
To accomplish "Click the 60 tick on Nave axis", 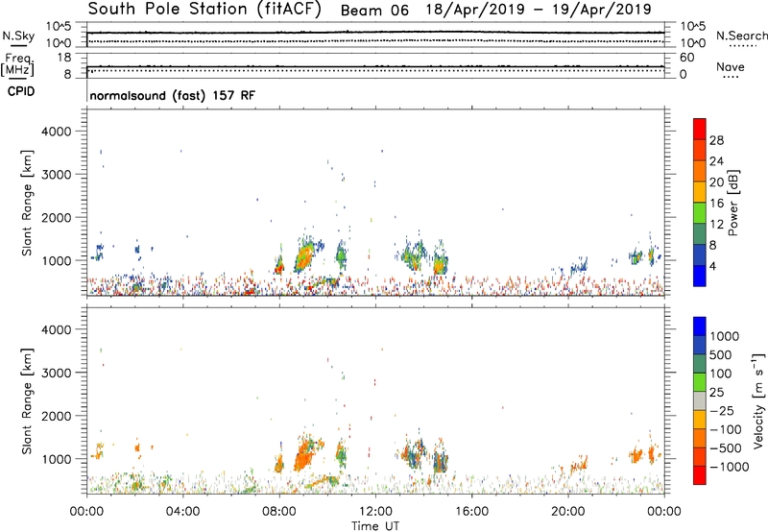I will (x=686, y=58).
